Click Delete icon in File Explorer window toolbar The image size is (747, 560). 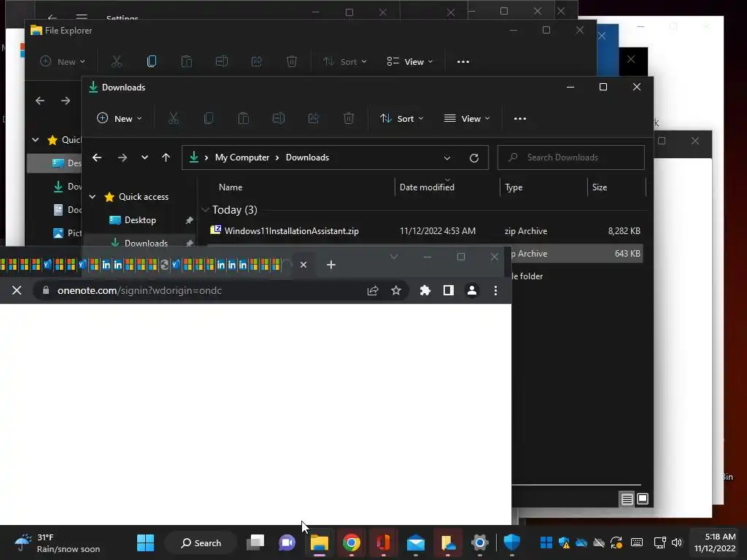(x=292, y=61)
